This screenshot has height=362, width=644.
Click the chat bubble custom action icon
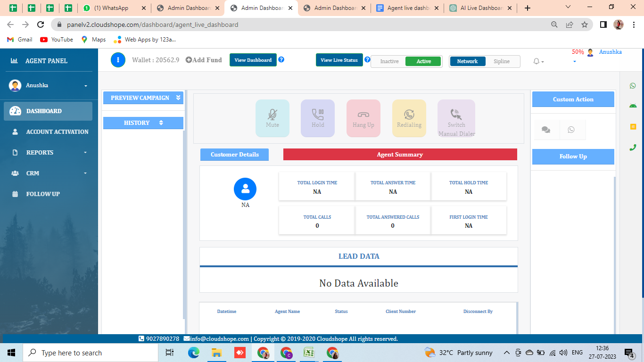(x=546, y=130)
